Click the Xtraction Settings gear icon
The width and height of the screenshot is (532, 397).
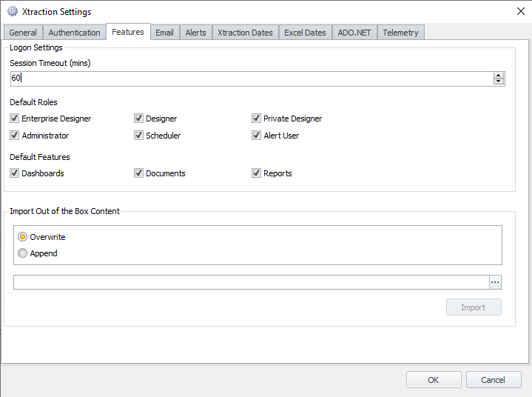point(13,12)
